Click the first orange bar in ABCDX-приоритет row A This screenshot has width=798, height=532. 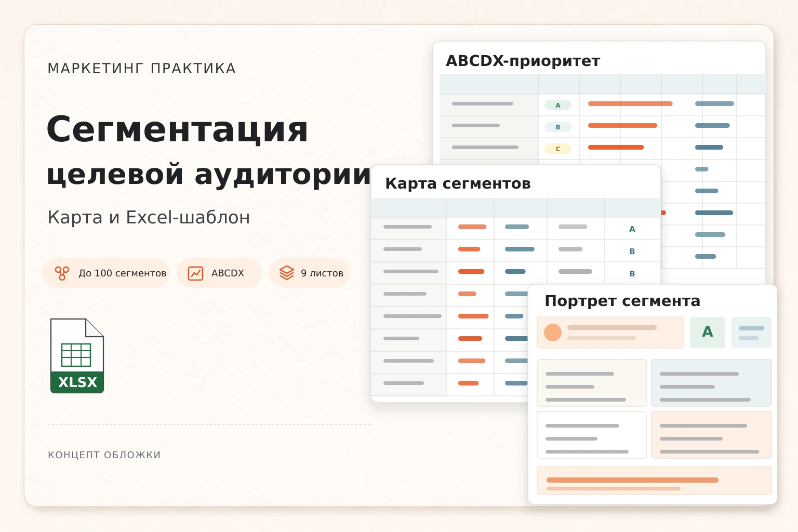tap(630, 104)
